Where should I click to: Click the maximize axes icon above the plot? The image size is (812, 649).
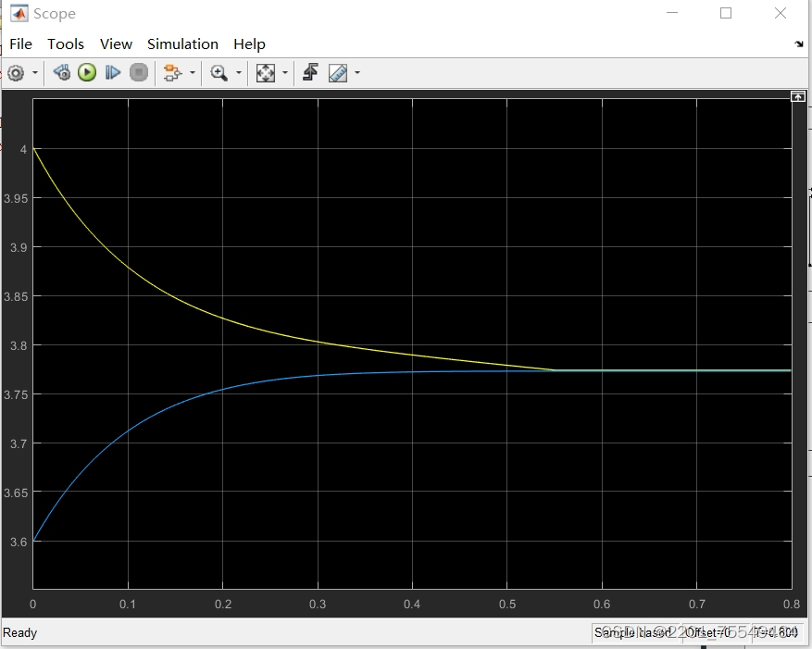[x=798, y=96]
